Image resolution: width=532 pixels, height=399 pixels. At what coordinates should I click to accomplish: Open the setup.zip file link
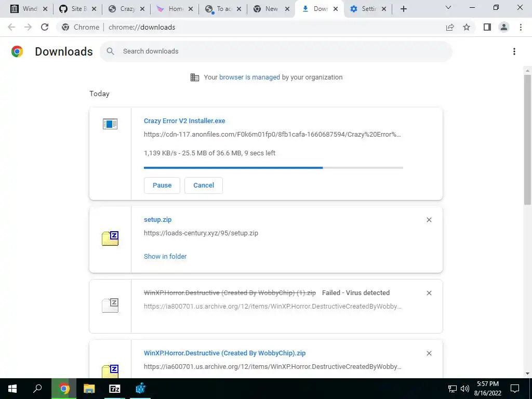tap(158, 220)
